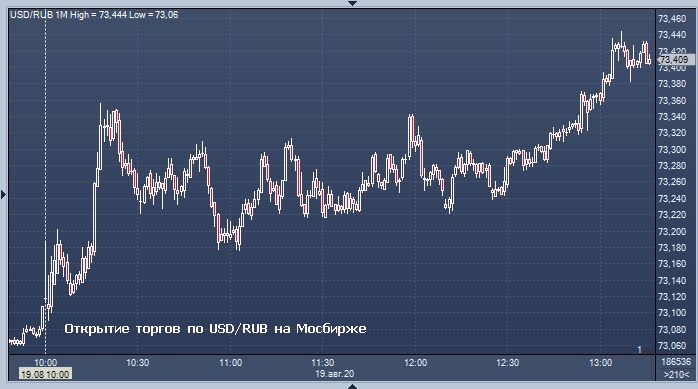Image resolution: width=698 pixels, height=389 pixels.
Task: Expand the left side panel arrow
Action: [4, 194]
